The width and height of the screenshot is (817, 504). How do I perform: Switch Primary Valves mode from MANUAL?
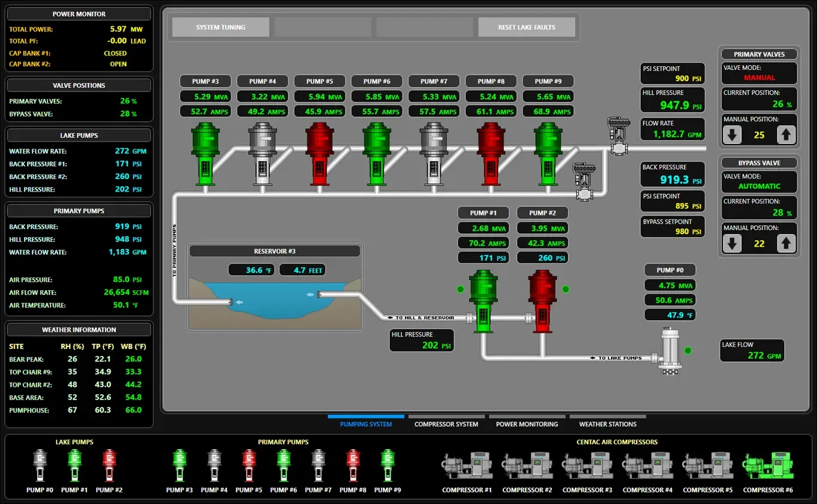point(758,73)
